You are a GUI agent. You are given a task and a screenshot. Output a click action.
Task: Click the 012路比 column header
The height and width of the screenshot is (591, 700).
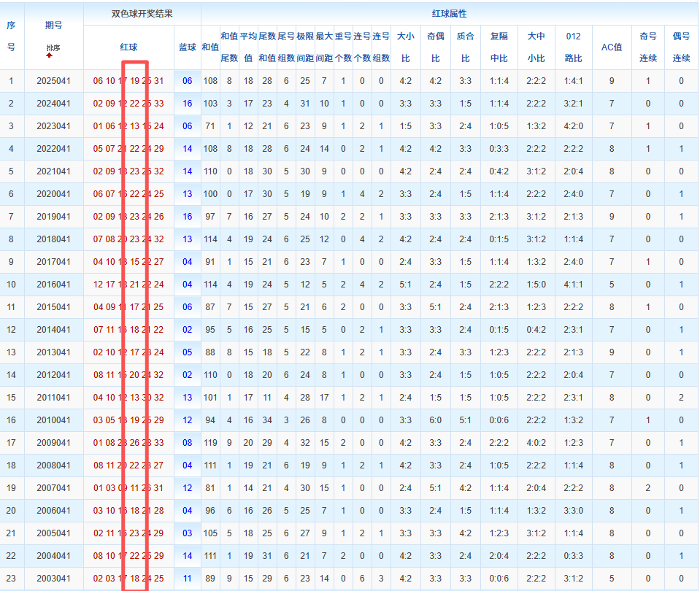(x=574, y=47)
